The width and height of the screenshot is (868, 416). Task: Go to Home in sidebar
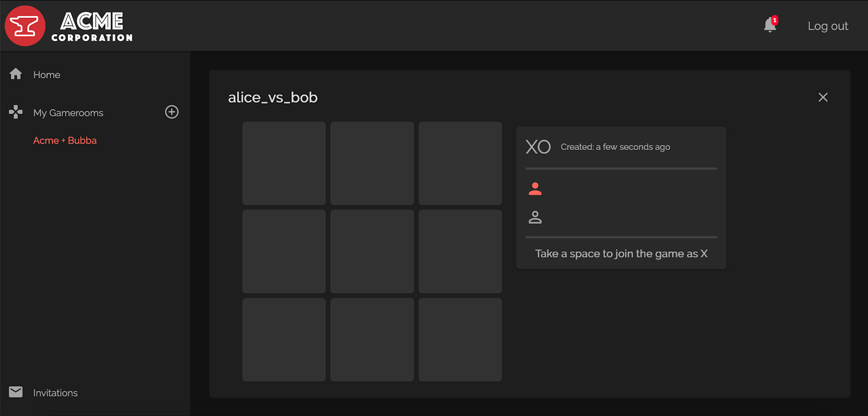point(47,75)
